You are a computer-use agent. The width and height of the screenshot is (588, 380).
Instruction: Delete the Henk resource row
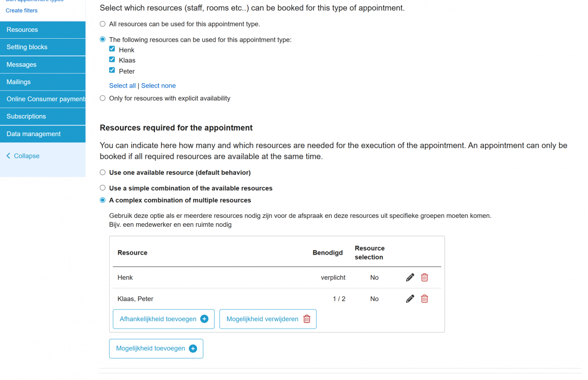pyautogui.click(x=424, y=278)
